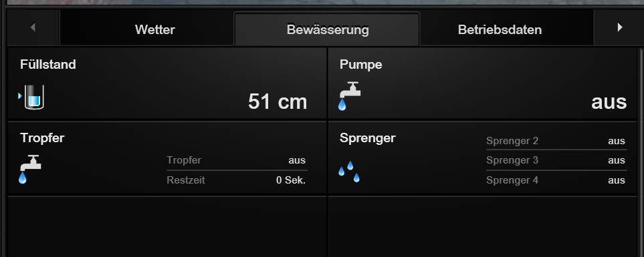The width and height of the screenshot is (644, 257).
Task: Click the Sprenger water drops icon
Action: point(349,172)
